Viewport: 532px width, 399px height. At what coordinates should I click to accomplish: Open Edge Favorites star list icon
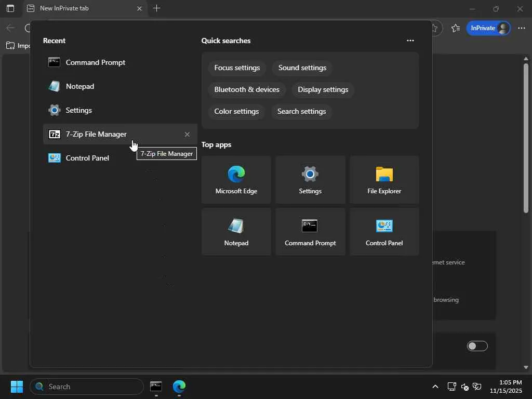coord(455,28)
